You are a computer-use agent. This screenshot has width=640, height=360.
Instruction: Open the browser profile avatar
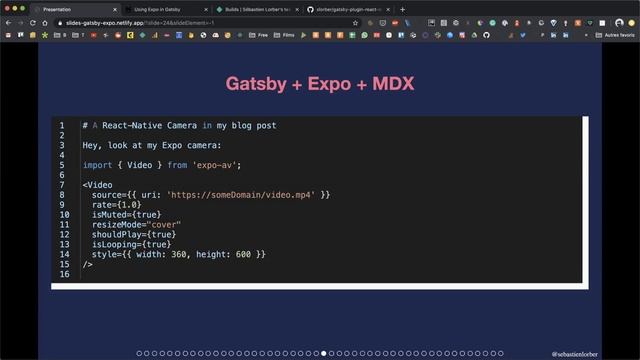pyautogui.click(x=619, y=23)
